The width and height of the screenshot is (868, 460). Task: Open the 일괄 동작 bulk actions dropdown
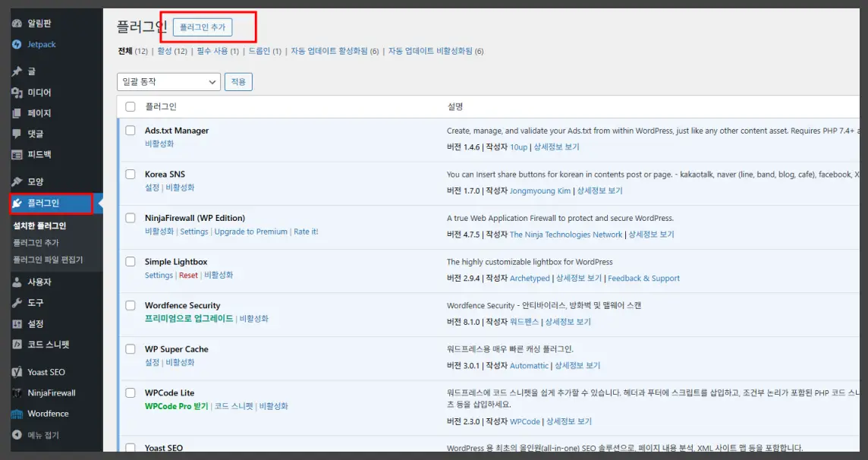168,82
